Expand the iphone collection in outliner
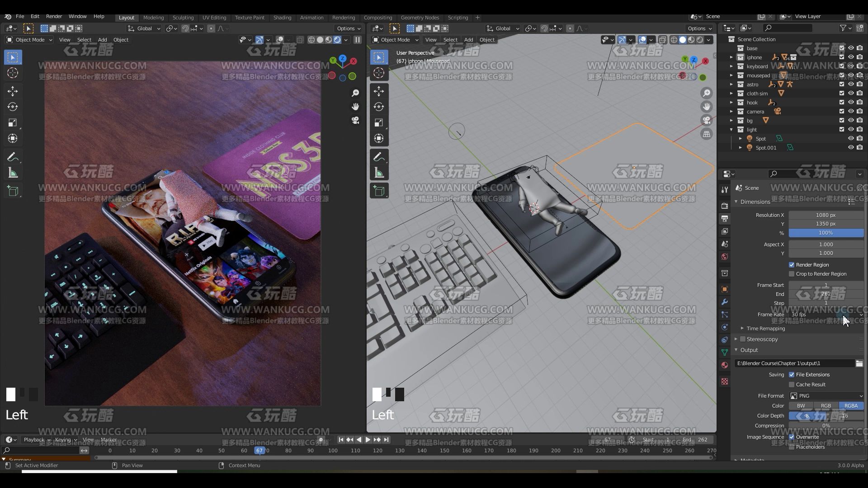 [731, 57]
